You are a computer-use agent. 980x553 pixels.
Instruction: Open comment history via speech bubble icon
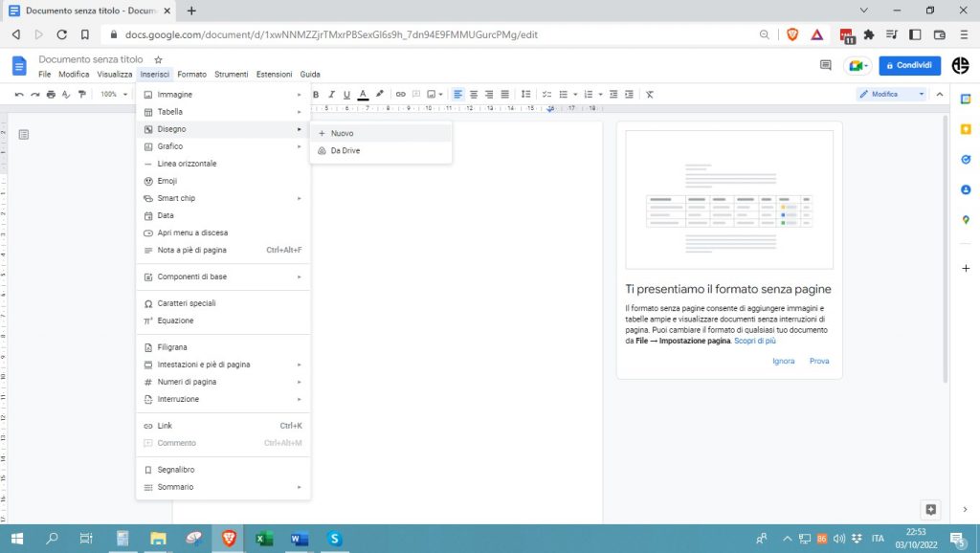click(825, 65)
